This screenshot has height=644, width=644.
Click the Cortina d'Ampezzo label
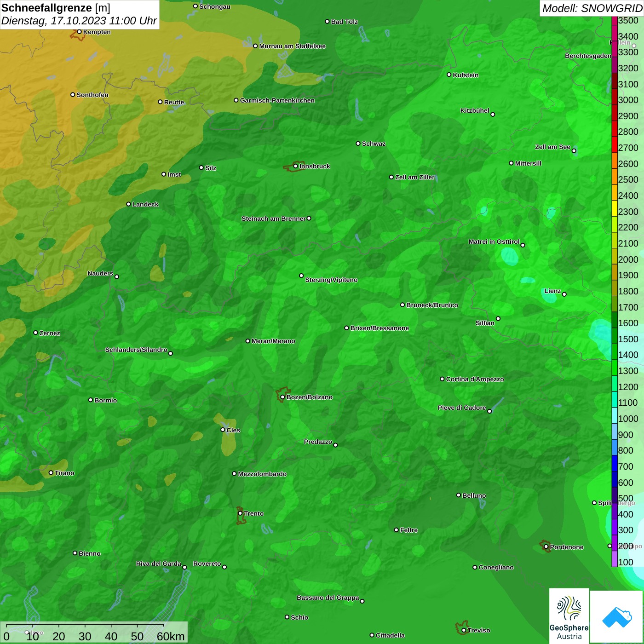click(x=475, y=379)
